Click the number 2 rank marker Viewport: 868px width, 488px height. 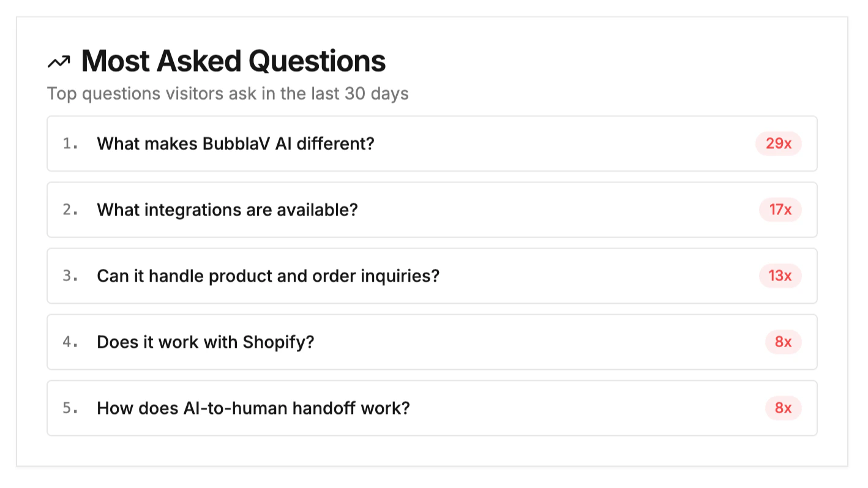[x=69, y=209]
